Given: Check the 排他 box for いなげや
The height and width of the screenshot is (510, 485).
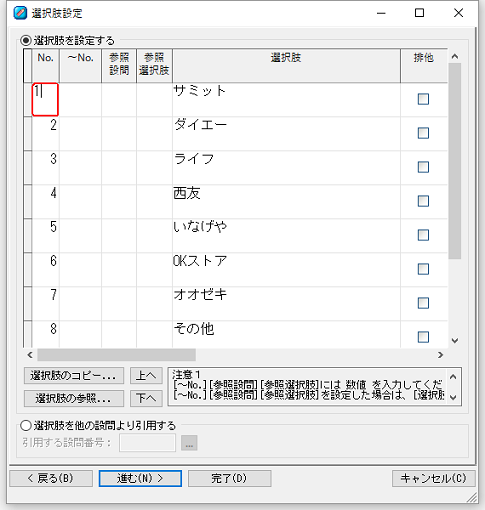Looking at the screenshot, I should [423, 235].
